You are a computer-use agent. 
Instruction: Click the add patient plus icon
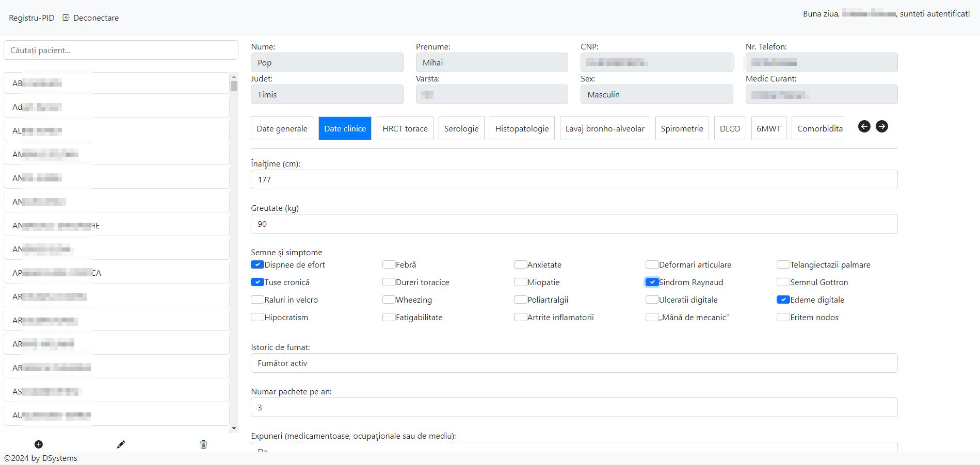(39, 444)
